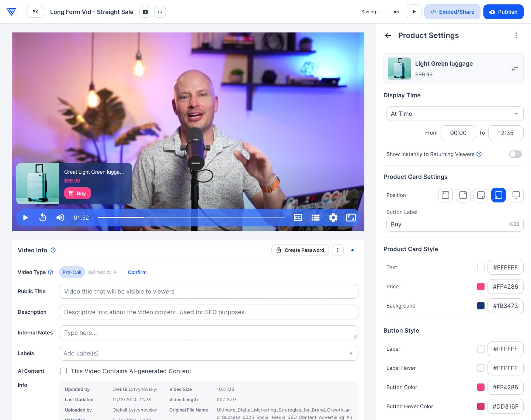Viewport: 531px width, 420px height.
Task: Click the preview play button in header
Action: click(x=414, y=12)
